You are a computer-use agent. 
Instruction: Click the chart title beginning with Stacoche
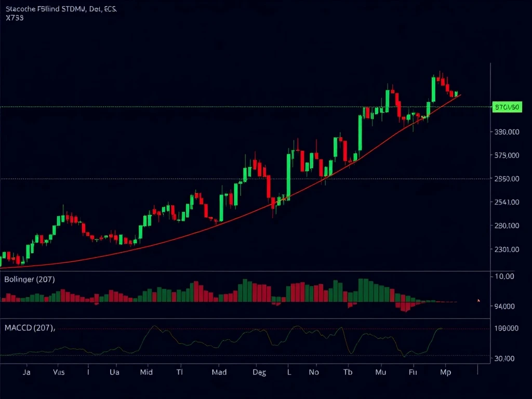[x=61, y=9]
